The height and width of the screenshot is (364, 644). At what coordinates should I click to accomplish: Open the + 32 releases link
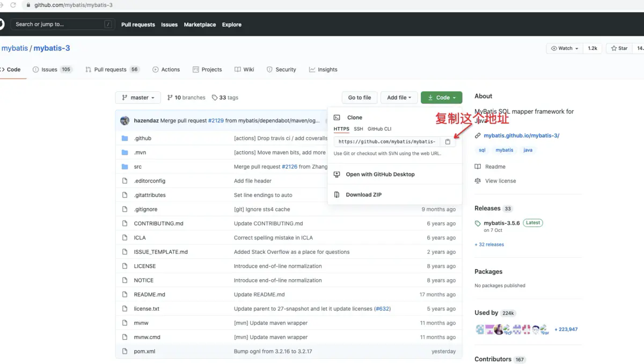tap(489, 245)
